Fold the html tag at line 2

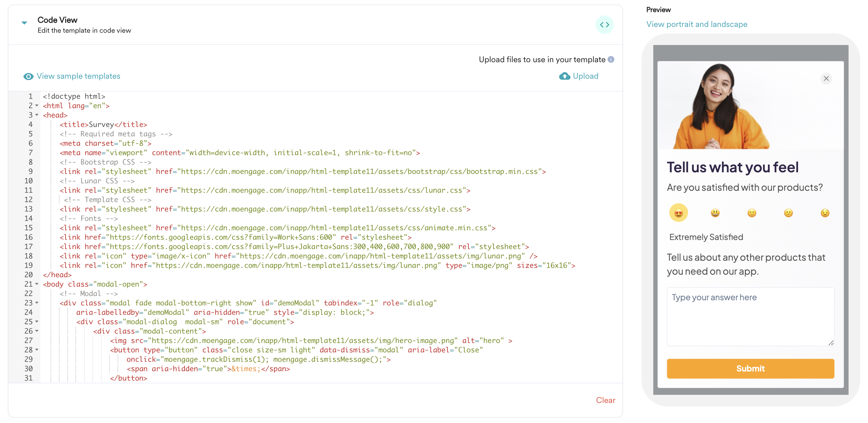coord(37,106)
